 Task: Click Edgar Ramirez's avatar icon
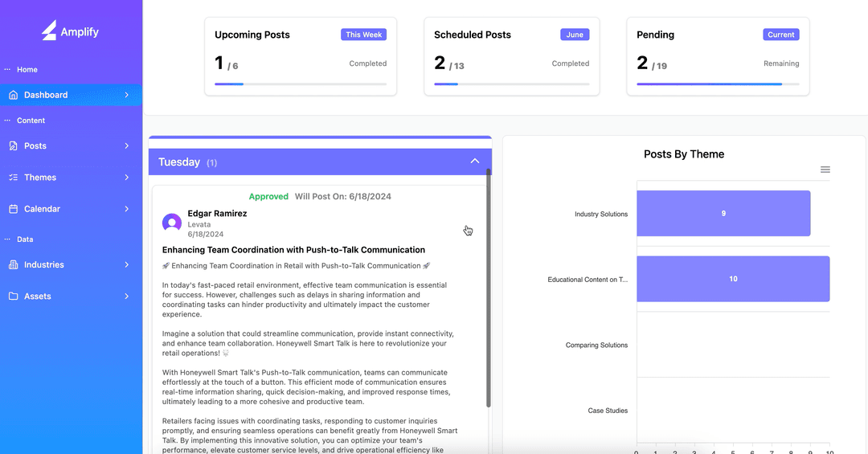coord(172,223)
